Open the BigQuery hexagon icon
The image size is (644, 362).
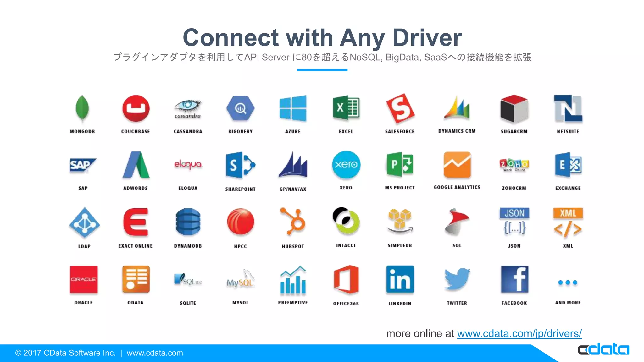coord(241,108)
